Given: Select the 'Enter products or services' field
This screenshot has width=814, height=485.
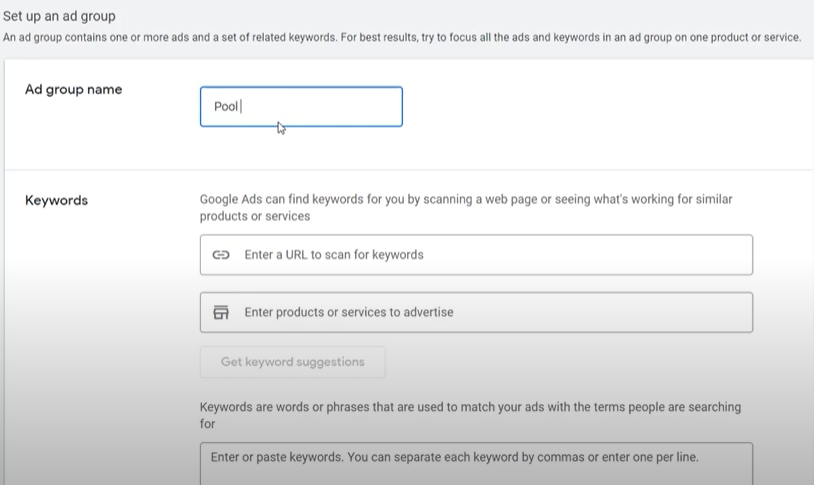Looking at the screenshot, I should [x=476, y=312].
